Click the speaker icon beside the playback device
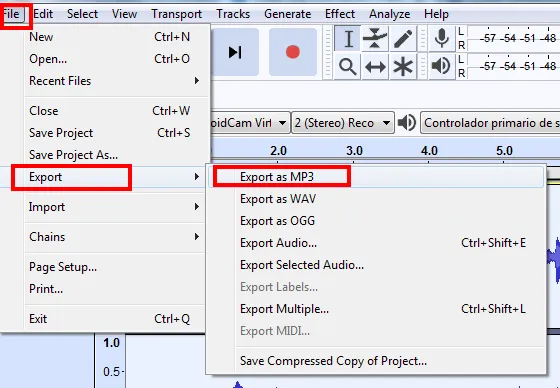560x388 pixels. point(407,123)
